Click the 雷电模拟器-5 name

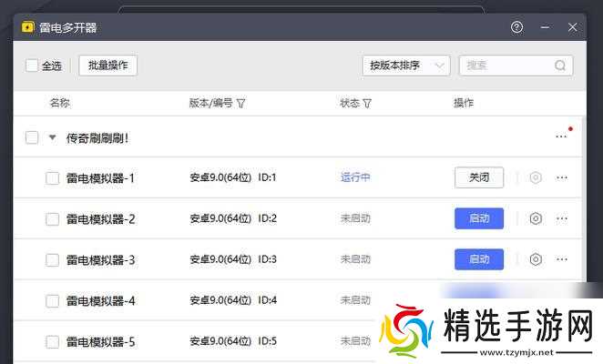pos(100,342)
